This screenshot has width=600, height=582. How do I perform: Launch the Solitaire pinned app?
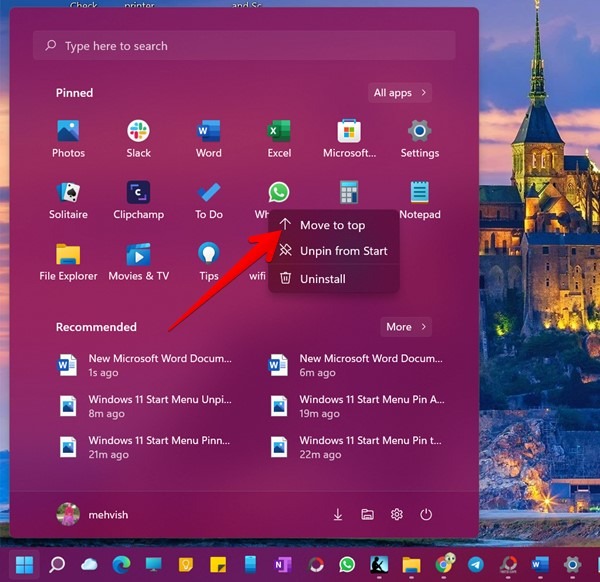68,200
